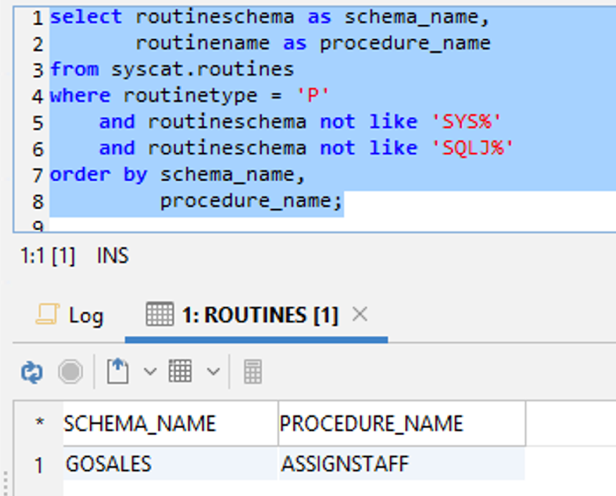616x496 pixels.
Task: Expand the grid view dropdown arrow
Action: click(x=213, y=372)
